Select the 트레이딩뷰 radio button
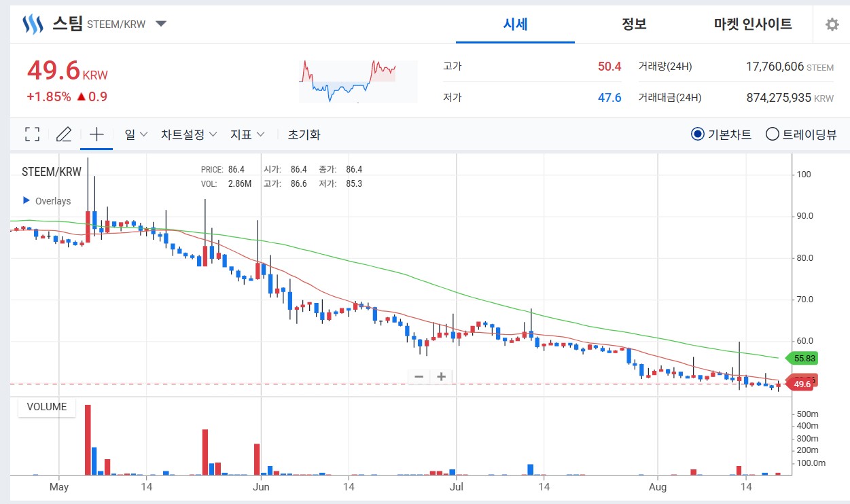 (x=772, y=134)
